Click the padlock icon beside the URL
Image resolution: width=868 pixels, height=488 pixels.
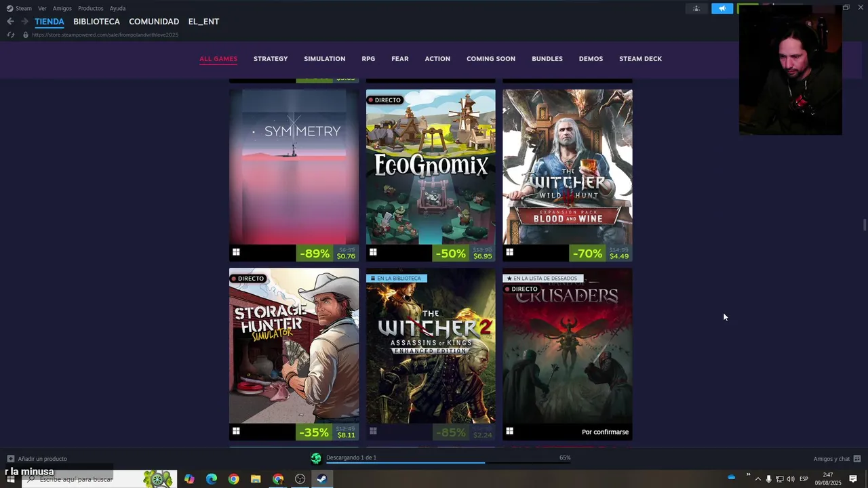pos(26,35)
